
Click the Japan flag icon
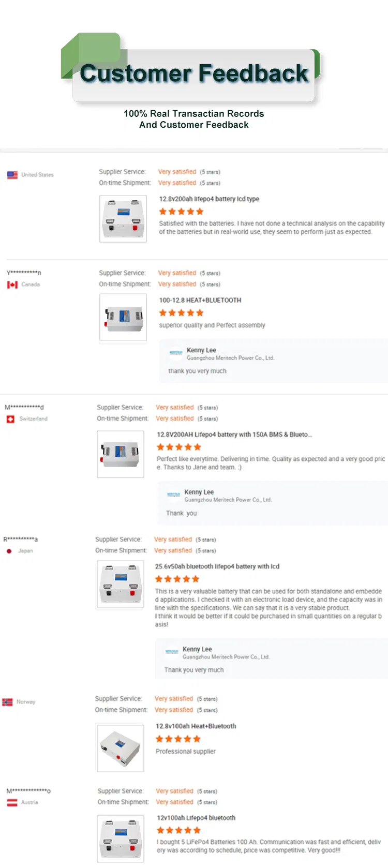9,551
